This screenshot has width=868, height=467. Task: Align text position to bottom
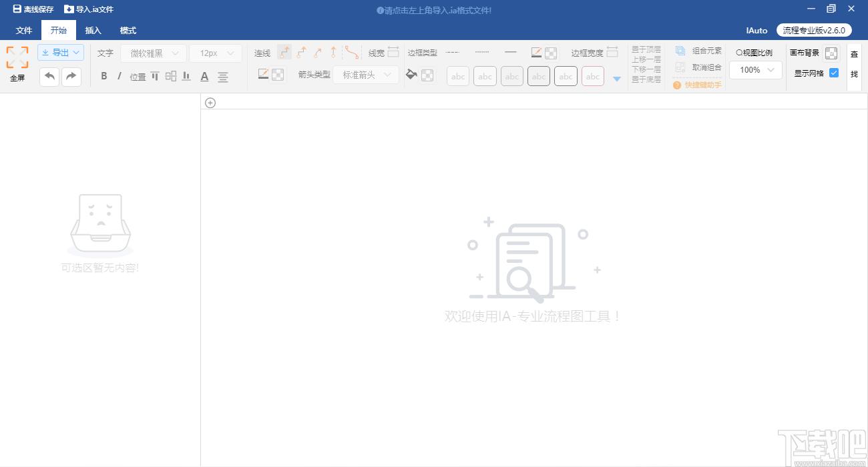tap(186, 76)
